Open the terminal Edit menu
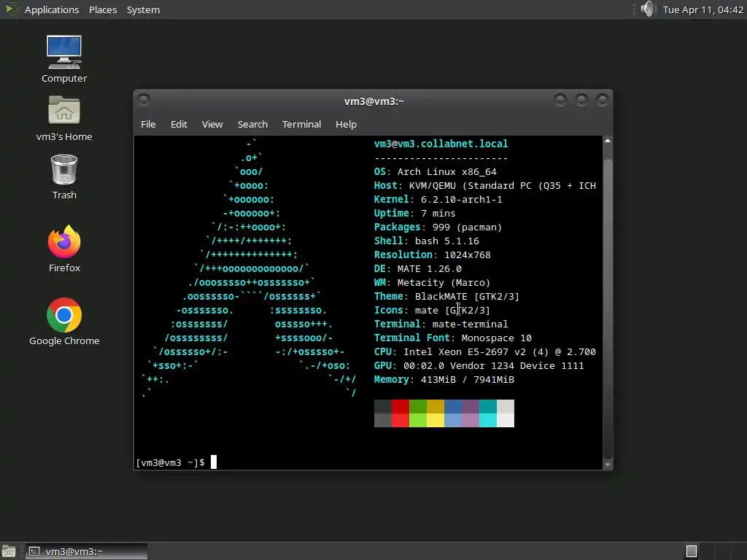 pos(179,124)
